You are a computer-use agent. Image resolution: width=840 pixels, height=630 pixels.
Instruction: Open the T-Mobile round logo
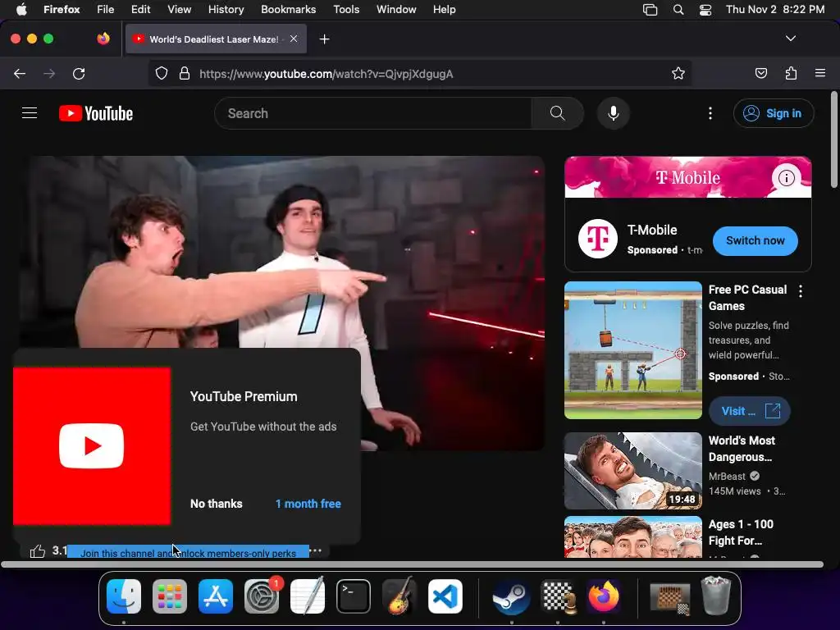[x=598, y=239]
